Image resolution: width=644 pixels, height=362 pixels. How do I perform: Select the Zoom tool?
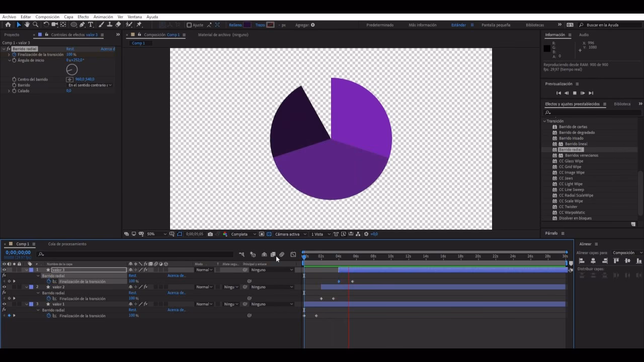pyautogui.click(x=35, y=24)
